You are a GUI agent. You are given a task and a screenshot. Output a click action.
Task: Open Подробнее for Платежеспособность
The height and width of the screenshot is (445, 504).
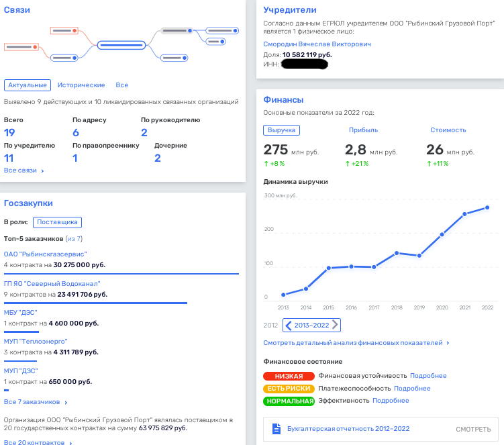point(412,389)
